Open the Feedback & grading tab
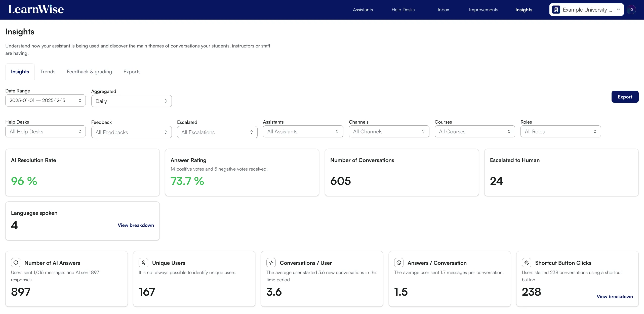Viewport: 644px width, 314px height. click(89, 72)
